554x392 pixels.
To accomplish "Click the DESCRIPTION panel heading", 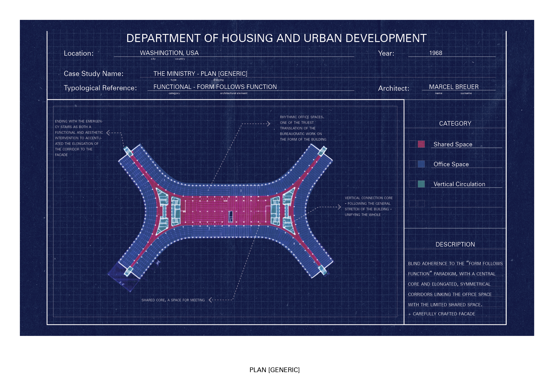I will (455, 244).
